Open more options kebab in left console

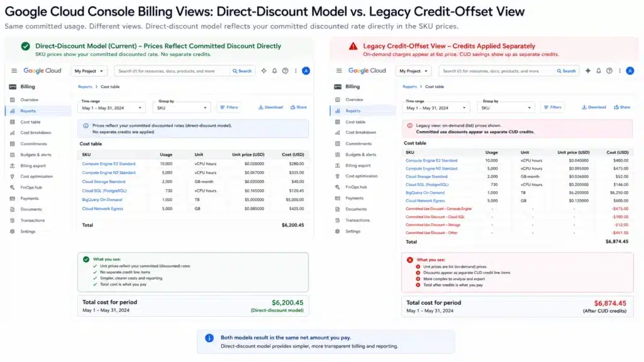(296, 70)
